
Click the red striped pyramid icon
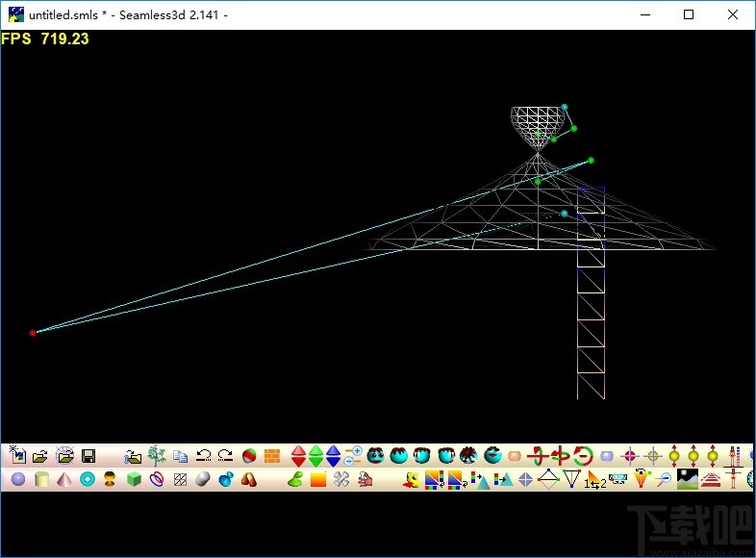click(x=711, y=480)
